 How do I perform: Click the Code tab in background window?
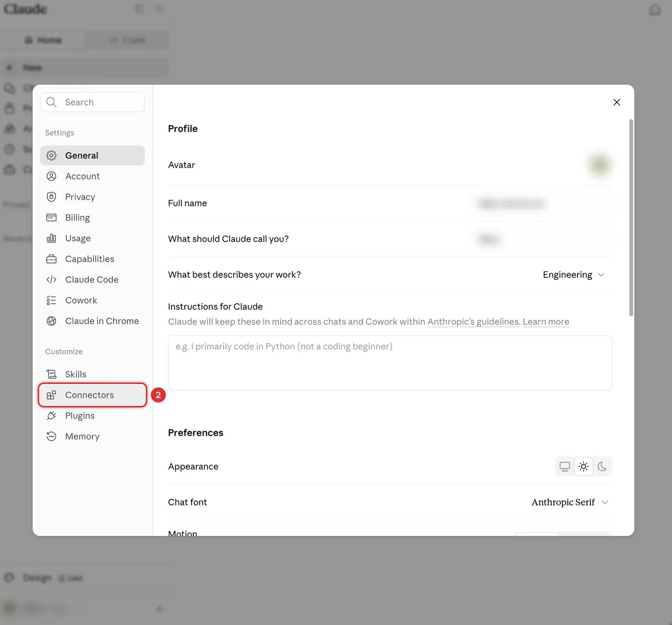click(x=128, y=40)
